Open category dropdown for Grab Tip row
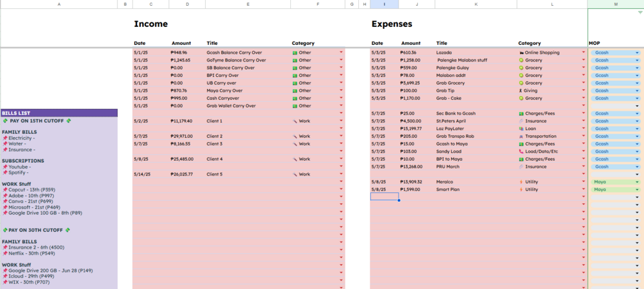 (x=584, y=91)
